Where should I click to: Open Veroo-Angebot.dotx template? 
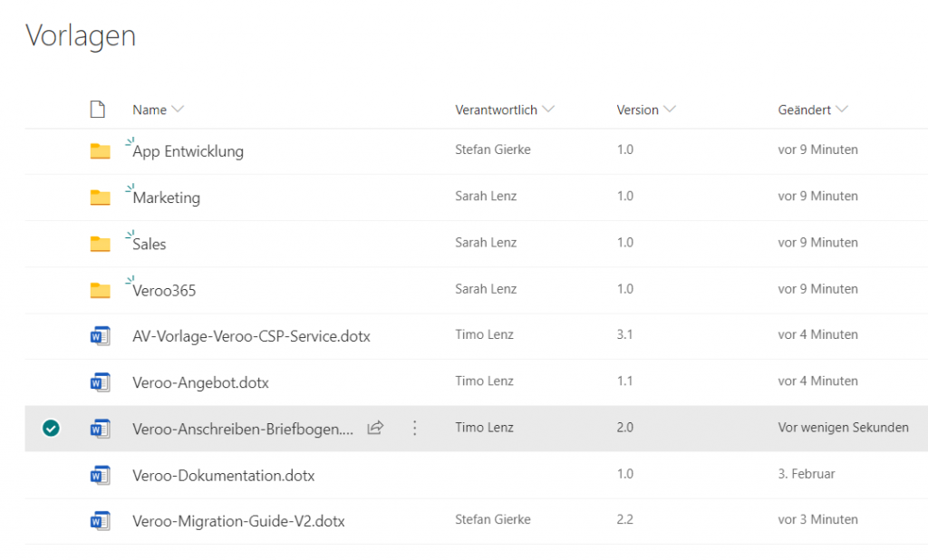200,382
